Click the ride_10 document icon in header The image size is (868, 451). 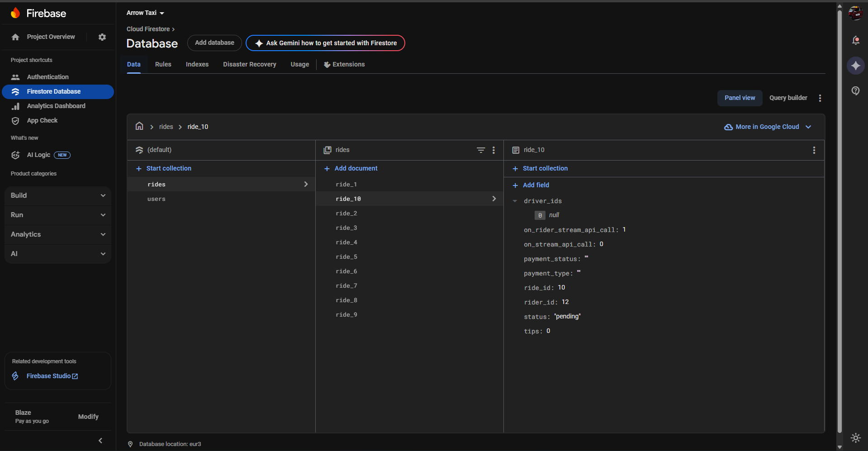point(516,150)
